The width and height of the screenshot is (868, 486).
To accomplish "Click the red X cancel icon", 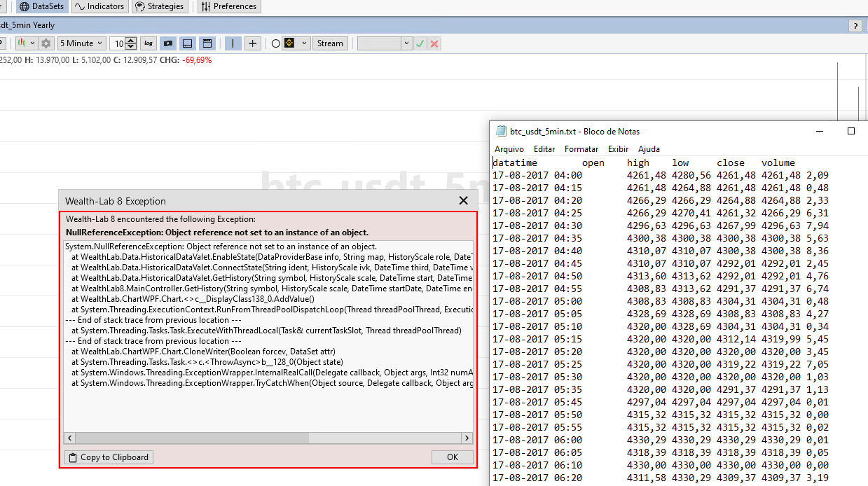I will point(434,43).
